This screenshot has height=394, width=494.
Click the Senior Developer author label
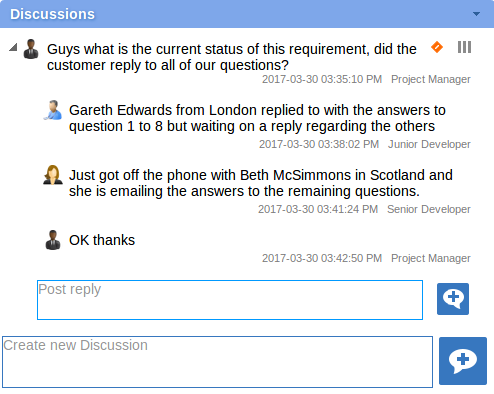tap(429, 209)
